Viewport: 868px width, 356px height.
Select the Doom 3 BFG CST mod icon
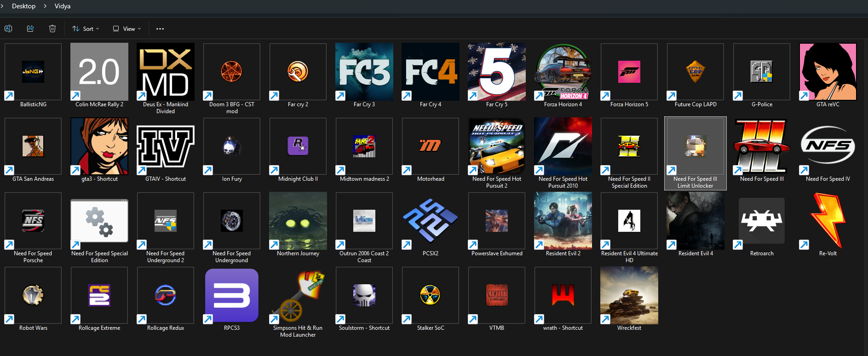tap(232, 72)
